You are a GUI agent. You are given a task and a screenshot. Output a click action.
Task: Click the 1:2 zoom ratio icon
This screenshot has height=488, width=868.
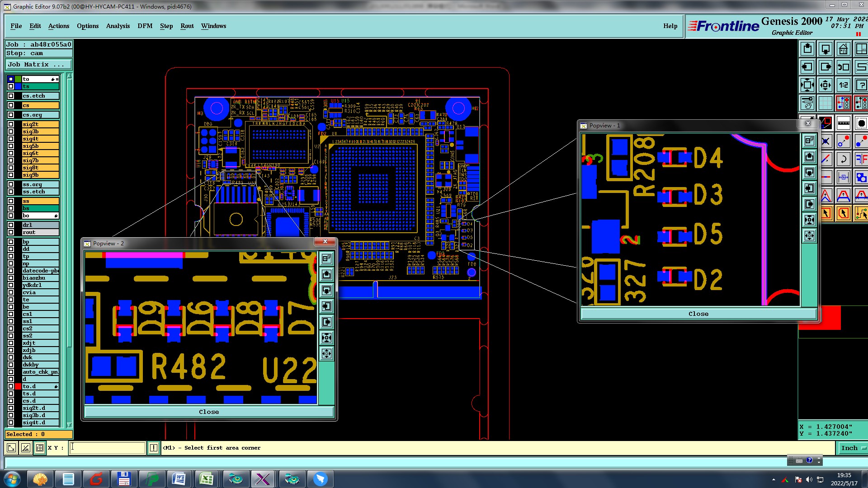843,85
